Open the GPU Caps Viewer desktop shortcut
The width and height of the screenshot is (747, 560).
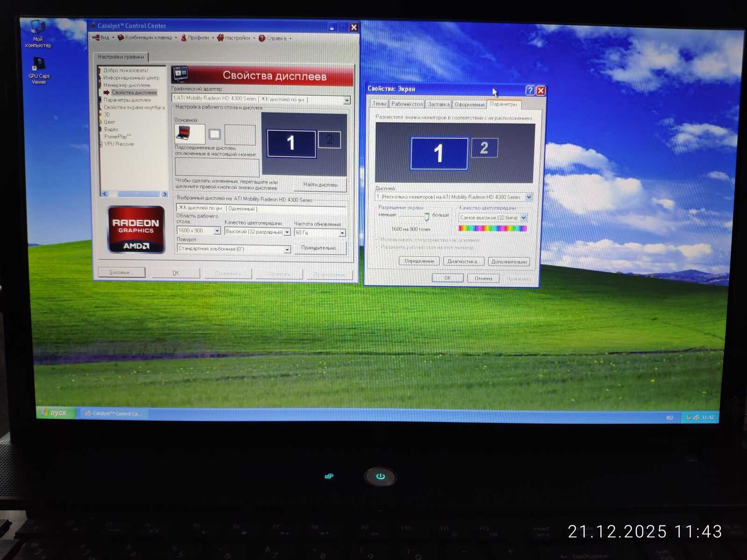point(39,71)
